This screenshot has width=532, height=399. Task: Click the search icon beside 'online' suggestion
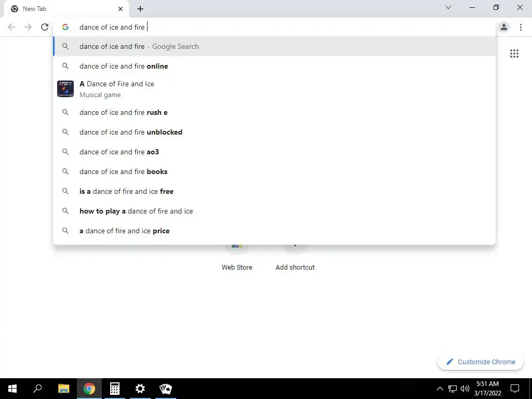pos(65,66)
